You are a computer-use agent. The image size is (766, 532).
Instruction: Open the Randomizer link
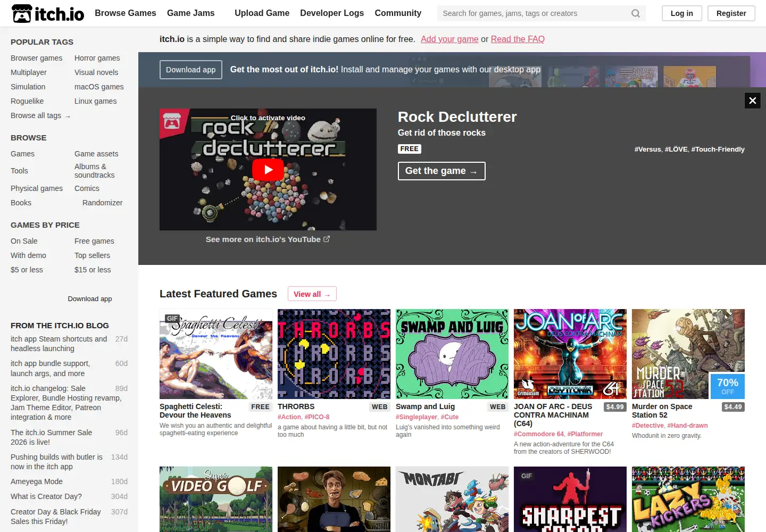[x=103, y=203]
